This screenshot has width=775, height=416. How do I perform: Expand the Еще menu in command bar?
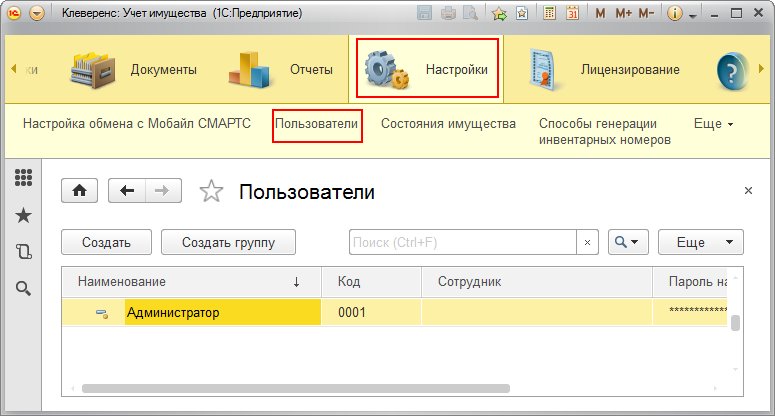coord(714,124)
